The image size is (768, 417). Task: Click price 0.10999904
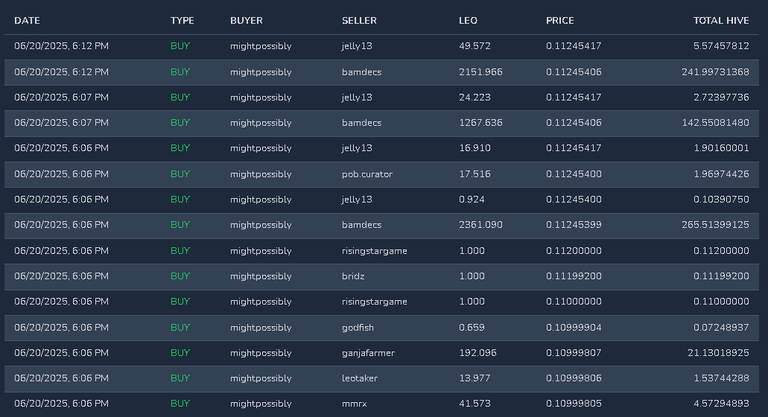(x=574, y=327)
